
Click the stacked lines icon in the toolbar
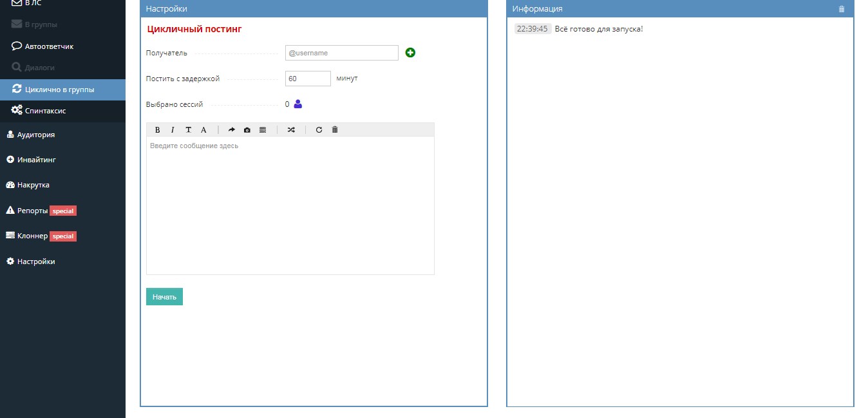263,130
